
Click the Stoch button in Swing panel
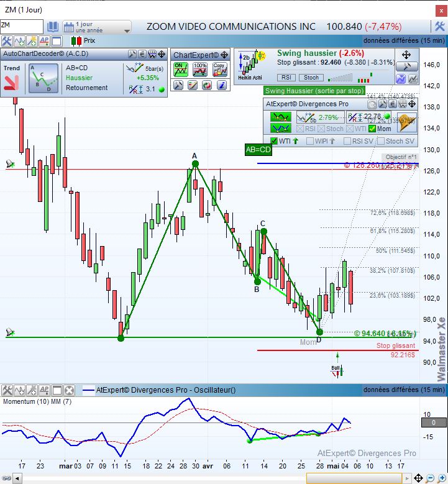[311, 78]
